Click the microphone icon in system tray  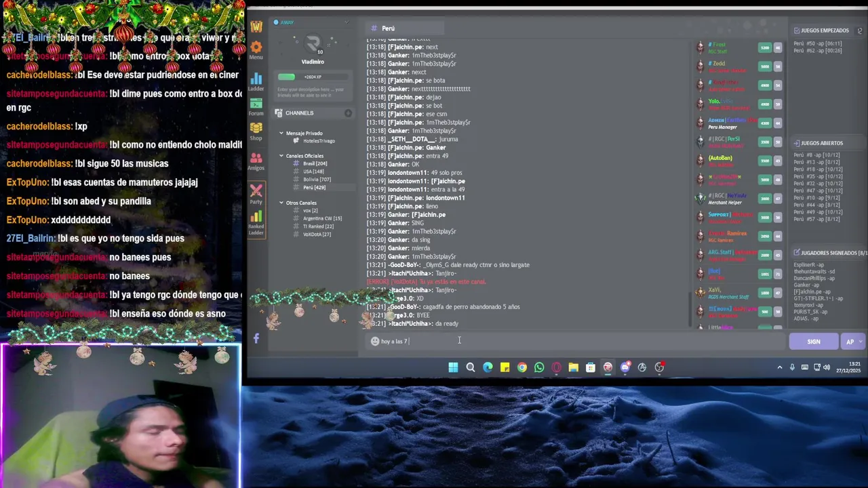click(x=792, y=367)
